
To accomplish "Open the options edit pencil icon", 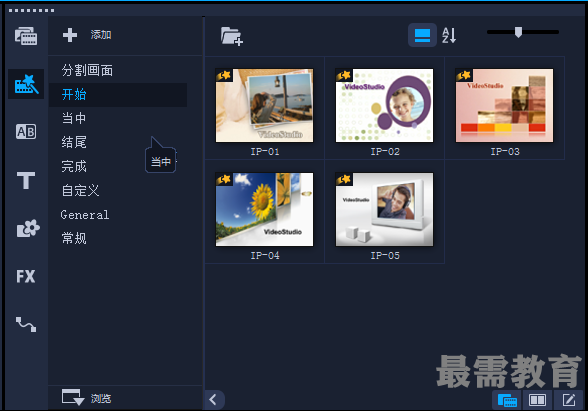I will point(569,400).
